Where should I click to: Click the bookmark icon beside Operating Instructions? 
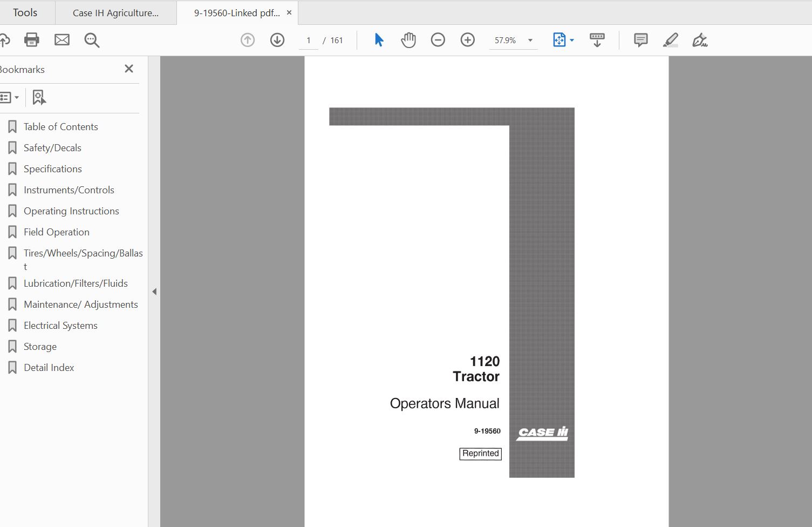[12, 211]
